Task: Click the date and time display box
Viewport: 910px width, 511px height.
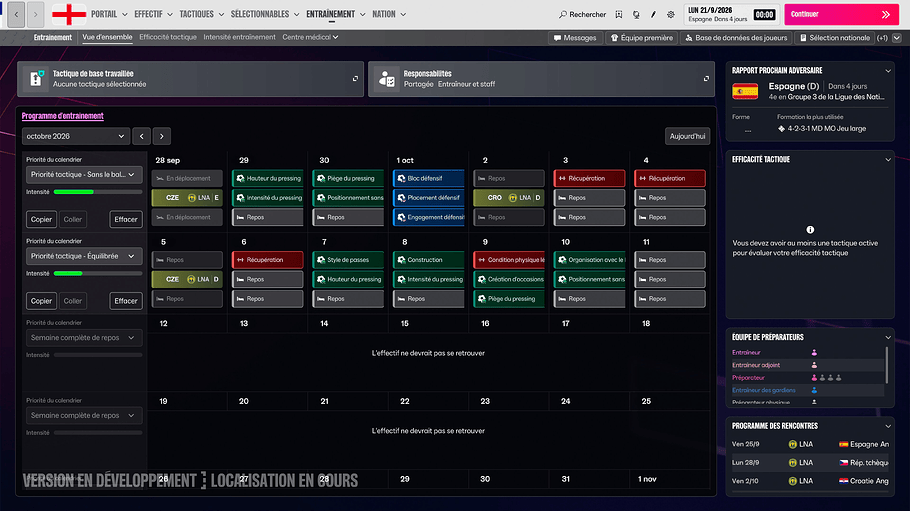Action: click(x=732, y=15)
